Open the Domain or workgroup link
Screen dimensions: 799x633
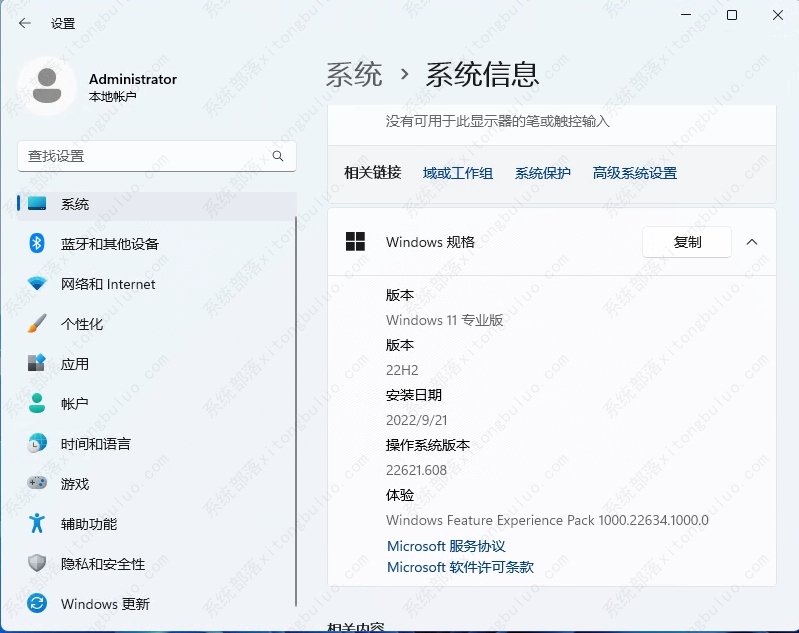[x=458, y=173]
